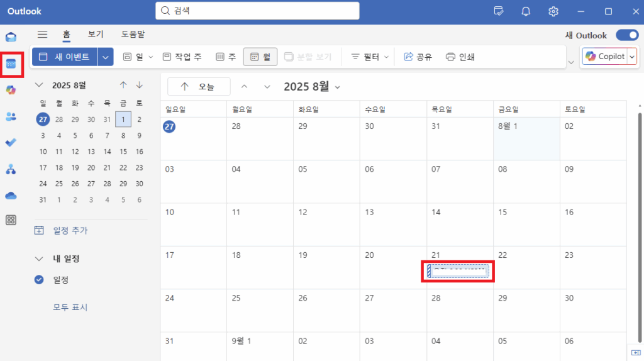Open the Copilot icon in left sidebar

coord(11,90)
